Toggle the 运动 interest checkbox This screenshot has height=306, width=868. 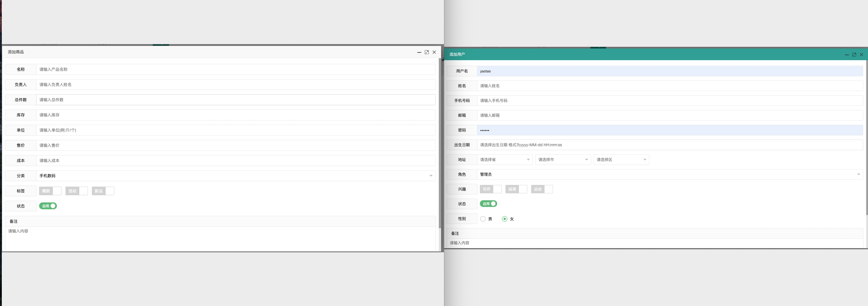point(542,189)
